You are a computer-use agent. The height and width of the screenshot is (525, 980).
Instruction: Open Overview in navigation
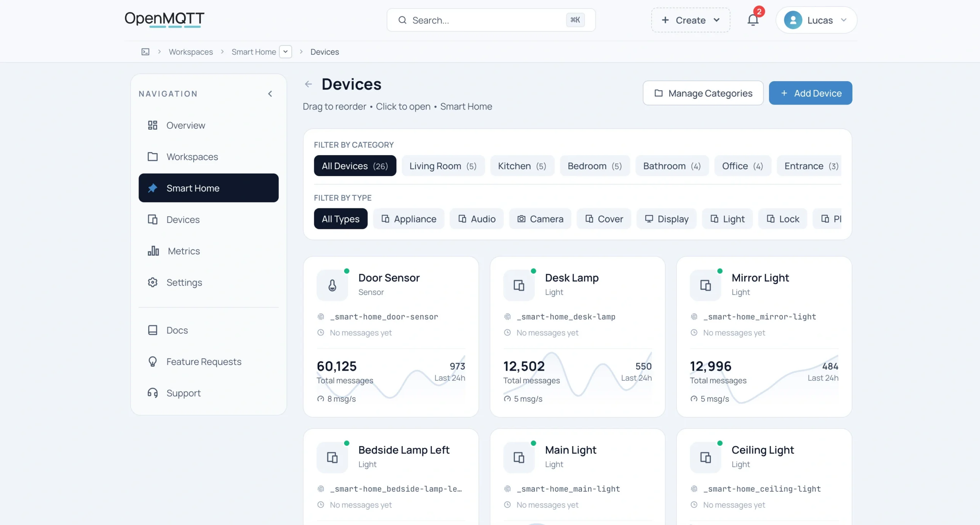(x=185, y=125)
